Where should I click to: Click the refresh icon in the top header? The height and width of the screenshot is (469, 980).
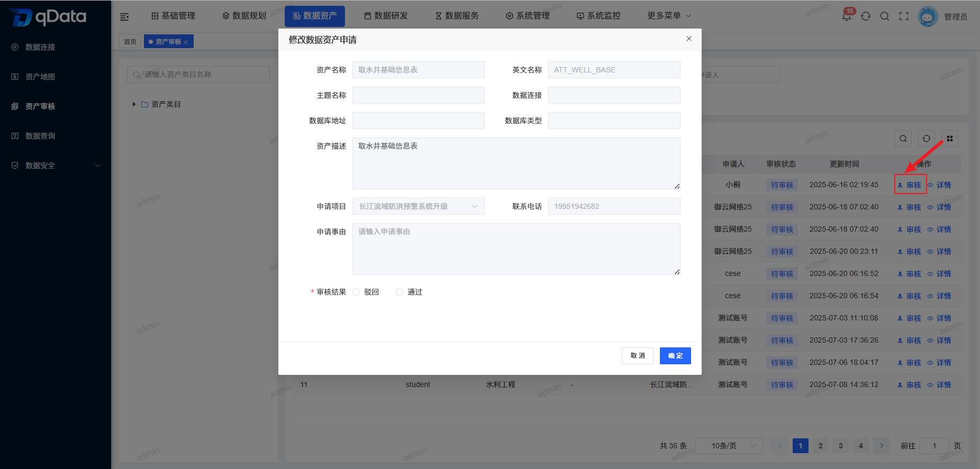point(866,16)
